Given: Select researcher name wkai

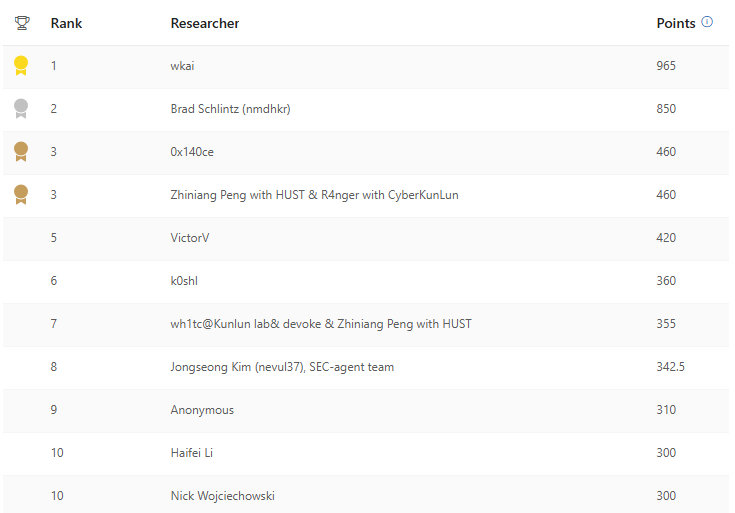Looking at the screenshot, I should click(x=185, y=66).
